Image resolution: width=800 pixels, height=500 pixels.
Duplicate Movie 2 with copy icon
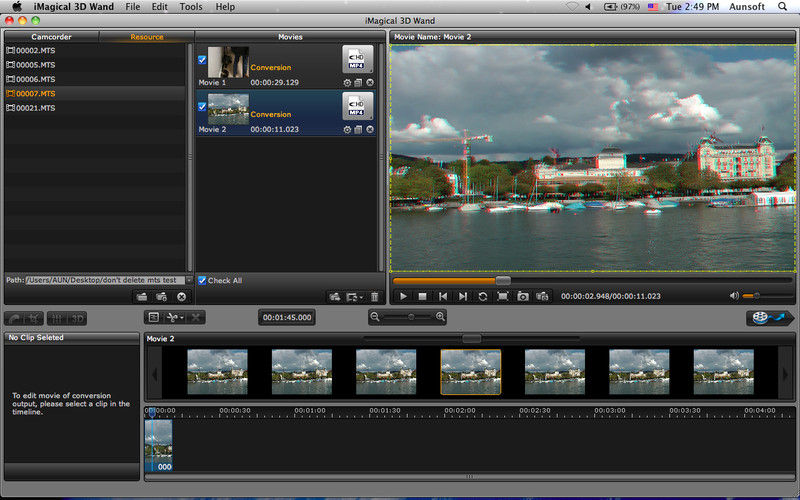(x=358, y=130)
